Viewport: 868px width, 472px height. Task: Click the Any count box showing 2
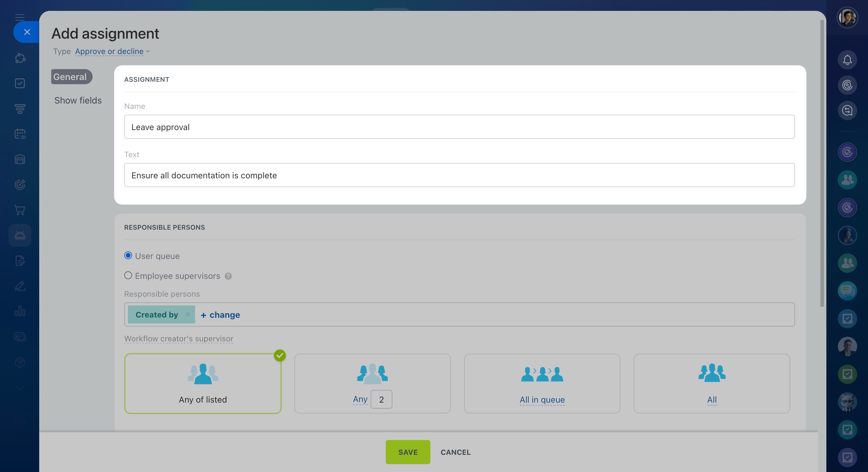[x=381, y=400]
